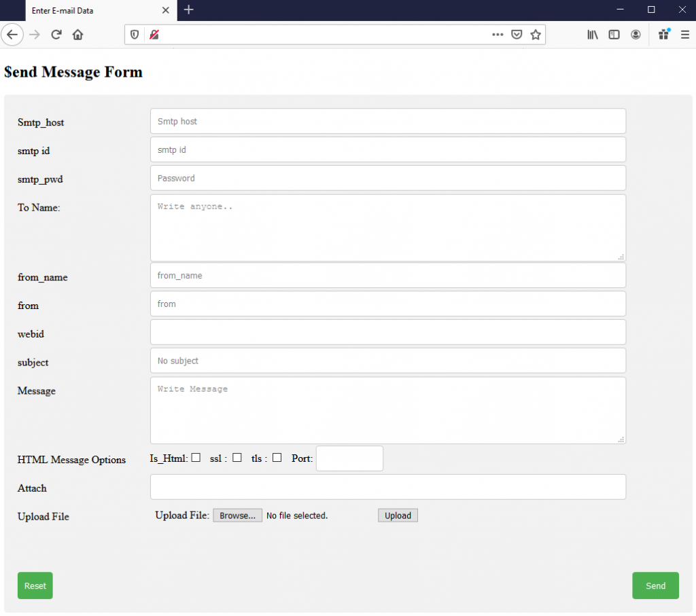Open What's New gift icon
This screenshot has height=616, width=696.
664,34
